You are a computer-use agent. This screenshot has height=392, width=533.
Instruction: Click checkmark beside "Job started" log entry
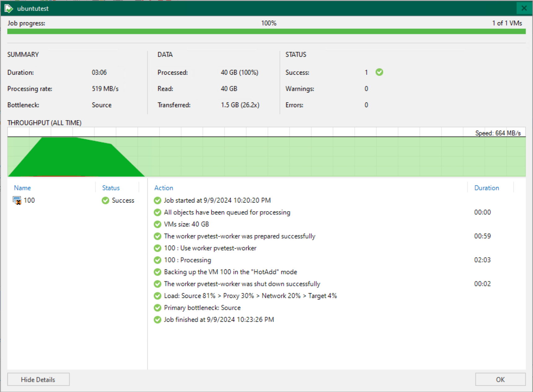pos(157,200)
